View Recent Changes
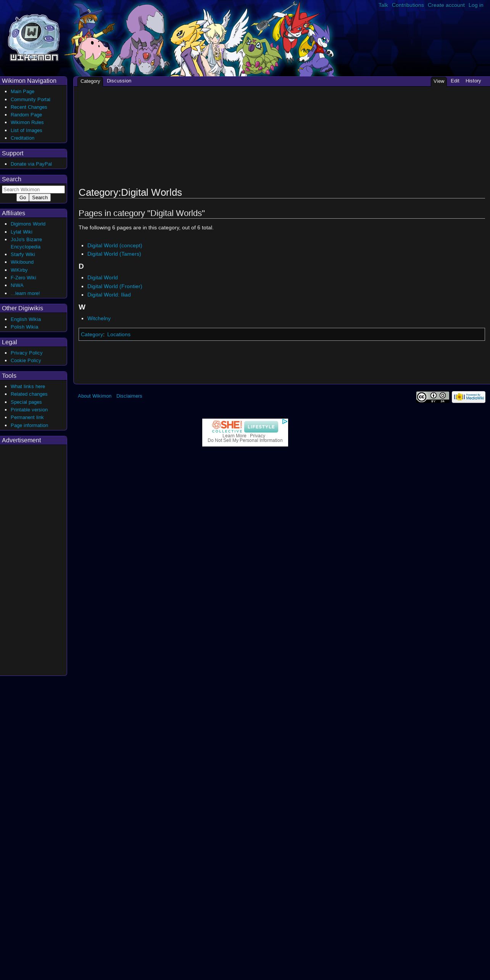 pyautogui.click(x=29, y=107)
